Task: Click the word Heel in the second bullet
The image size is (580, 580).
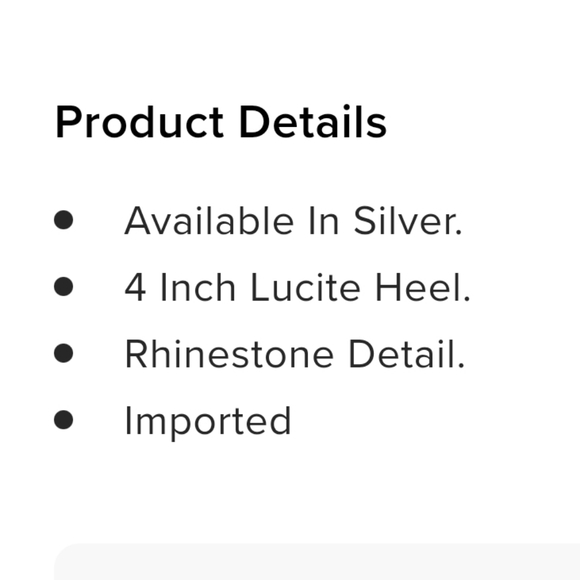Action: 423,287
